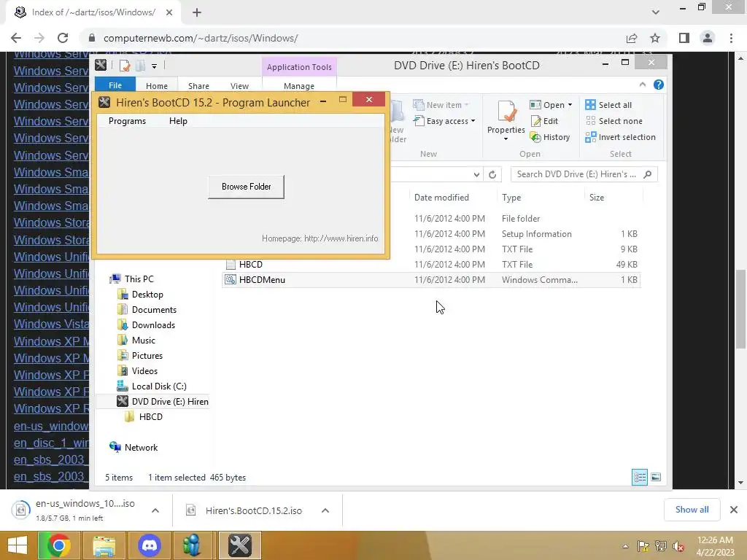Open Chrome three-dot menu
Screen dimensions: 747x560
click(x=731, y=38)
